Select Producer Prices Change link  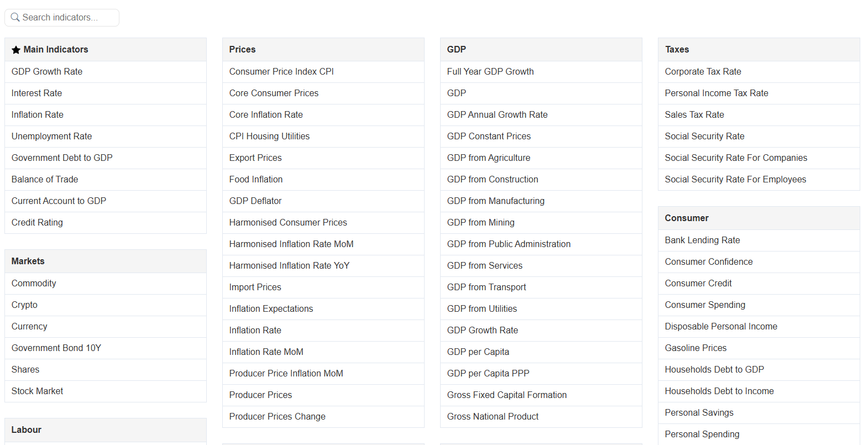click(277, 416)
